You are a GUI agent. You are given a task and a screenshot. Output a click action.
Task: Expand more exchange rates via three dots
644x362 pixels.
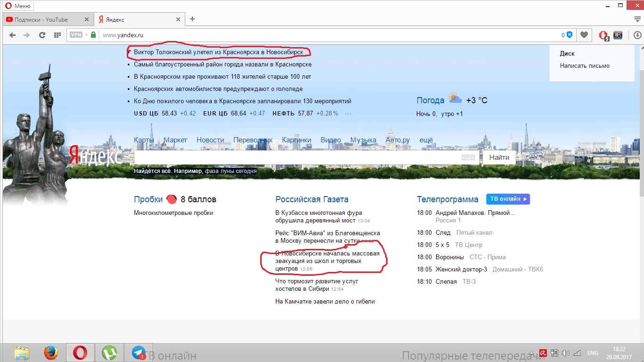[348, 114]
